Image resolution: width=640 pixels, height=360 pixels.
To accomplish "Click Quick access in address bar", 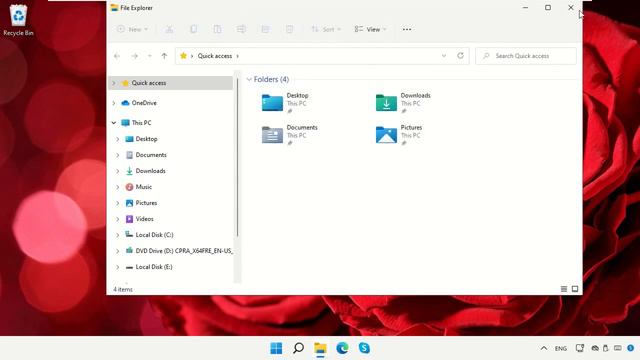I will [x=215, y=56].
